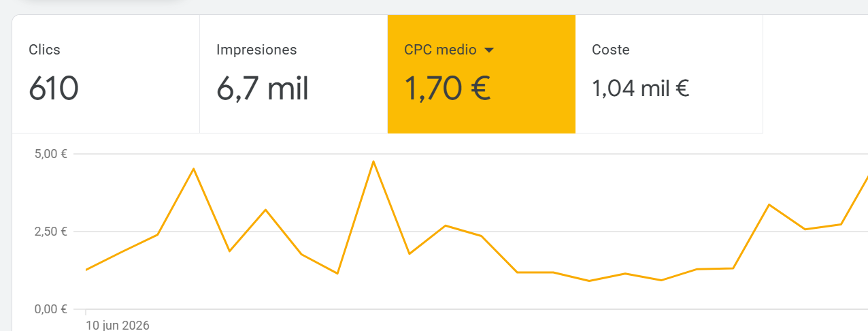868x331 pixels.
Task: Click the 610 clicks value
Action: (x=54, y=89)
